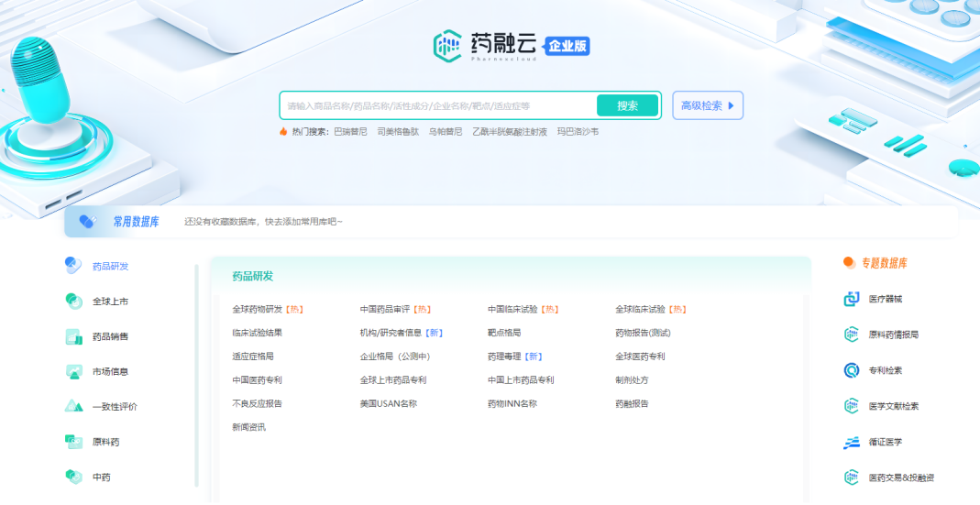Click the 药品销售 sidebar icon
Screen dimensions: 980x505
click(73, 336)
